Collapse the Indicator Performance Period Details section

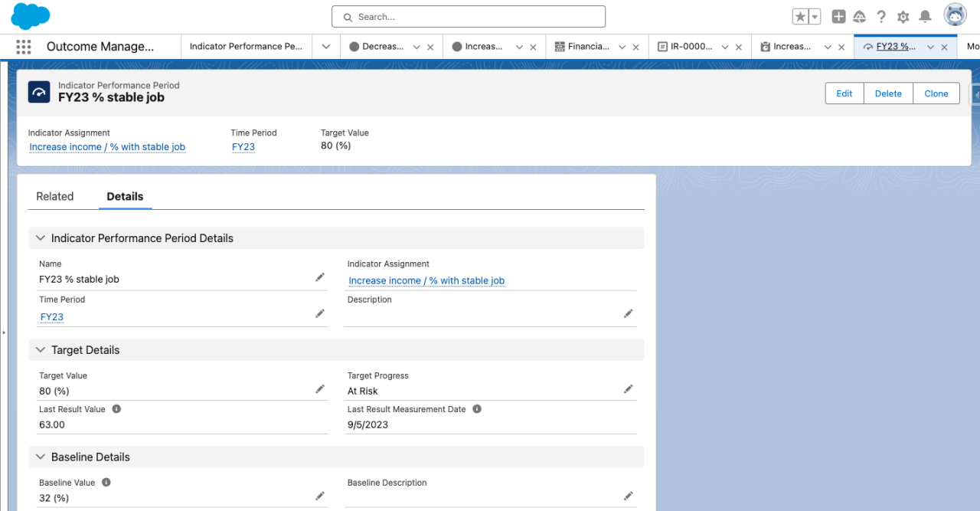coord(41,238)
